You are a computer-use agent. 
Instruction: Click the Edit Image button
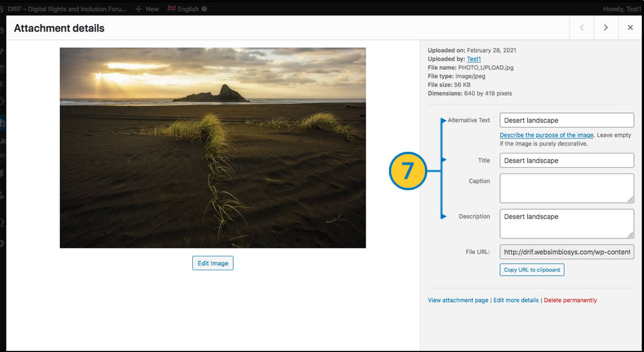[213, 263]
